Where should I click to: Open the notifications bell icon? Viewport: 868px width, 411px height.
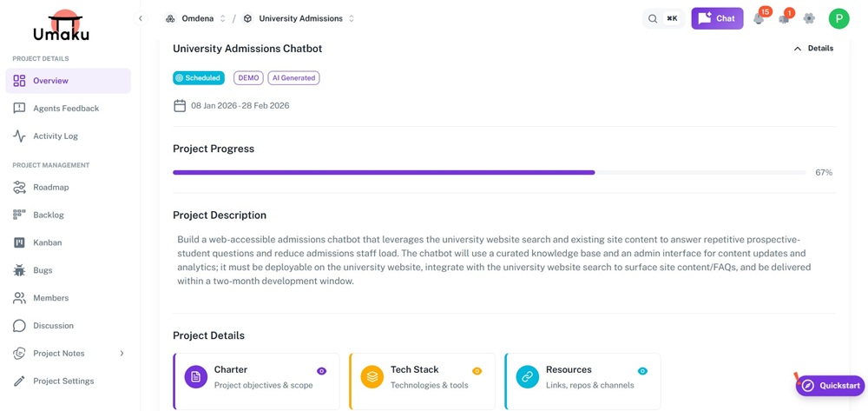point(759,18)
